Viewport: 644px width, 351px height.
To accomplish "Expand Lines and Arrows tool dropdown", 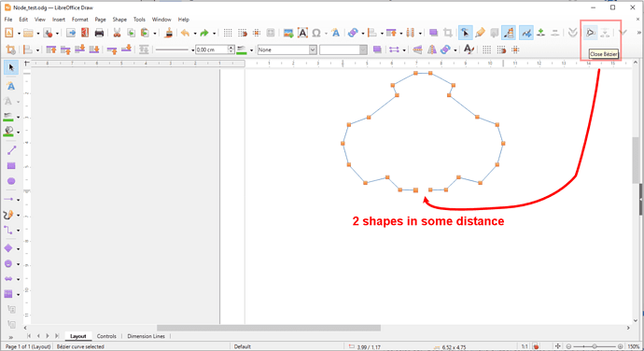I will click(18, 200).
